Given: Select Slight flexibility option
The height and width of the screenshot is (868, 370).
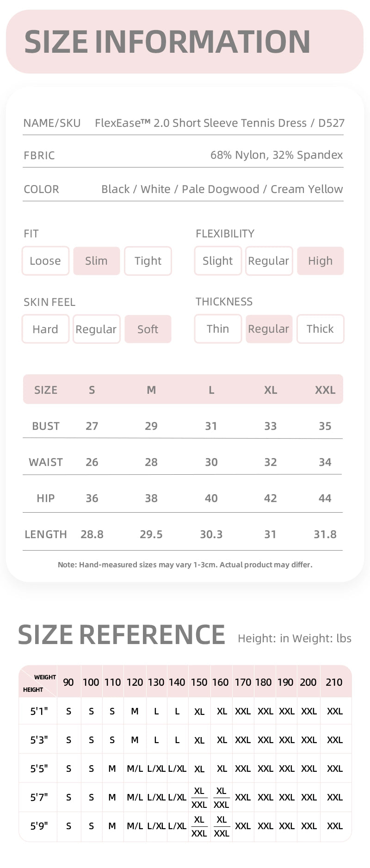Looking at the screenshot, I should (218, 260).
